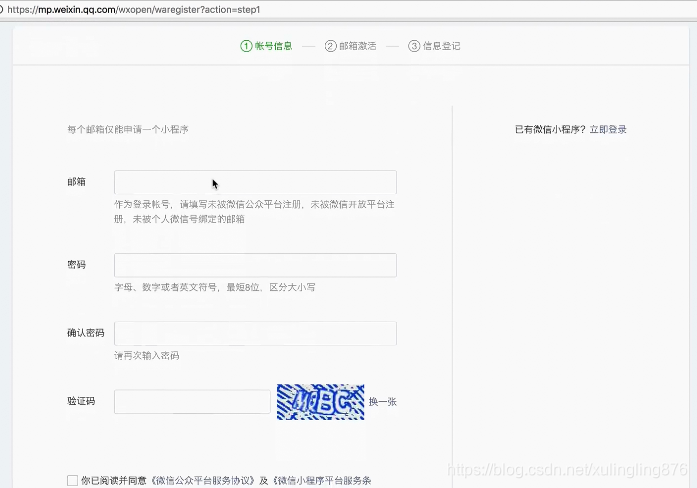Click the text 已有微信小程序?

[550, 129]
